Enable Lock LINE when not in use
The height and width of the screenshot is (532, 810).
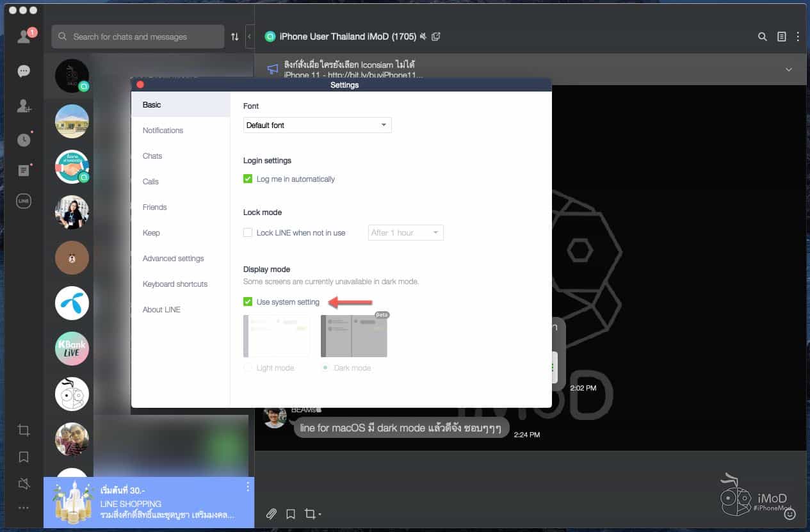248,233
